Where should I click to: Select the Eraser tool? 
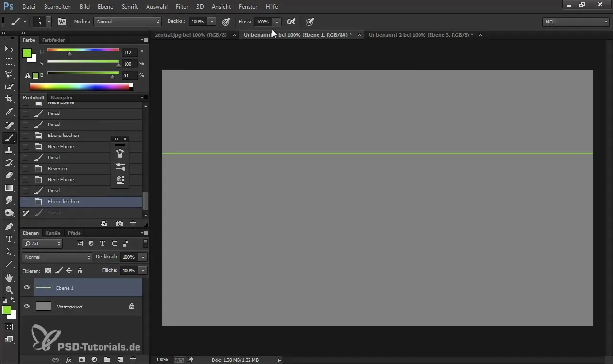point(9,175)
